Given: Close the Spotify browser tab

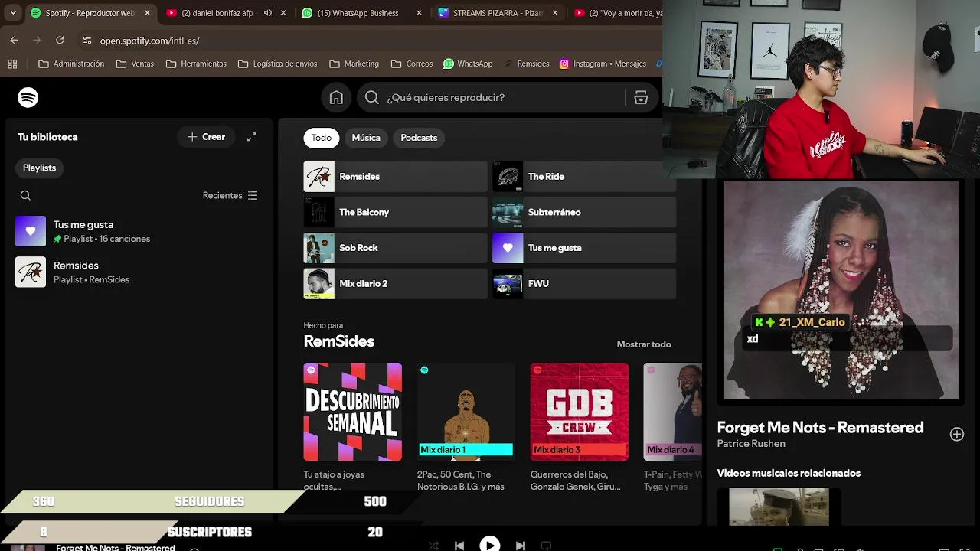Looking at the screenshot, I should click(147, 13).
